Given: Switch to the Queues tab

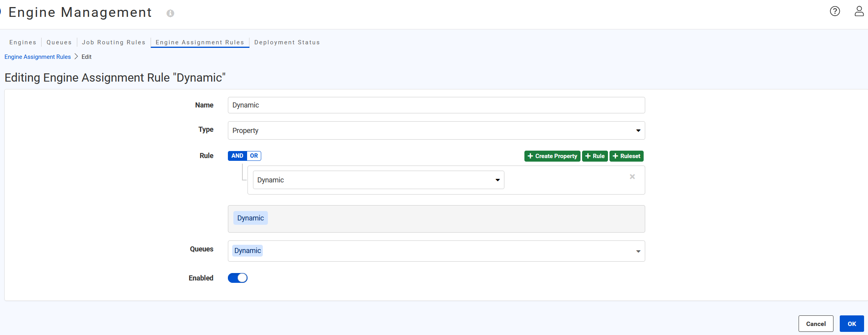Looking at the screenshot, I should click(59, 42).
